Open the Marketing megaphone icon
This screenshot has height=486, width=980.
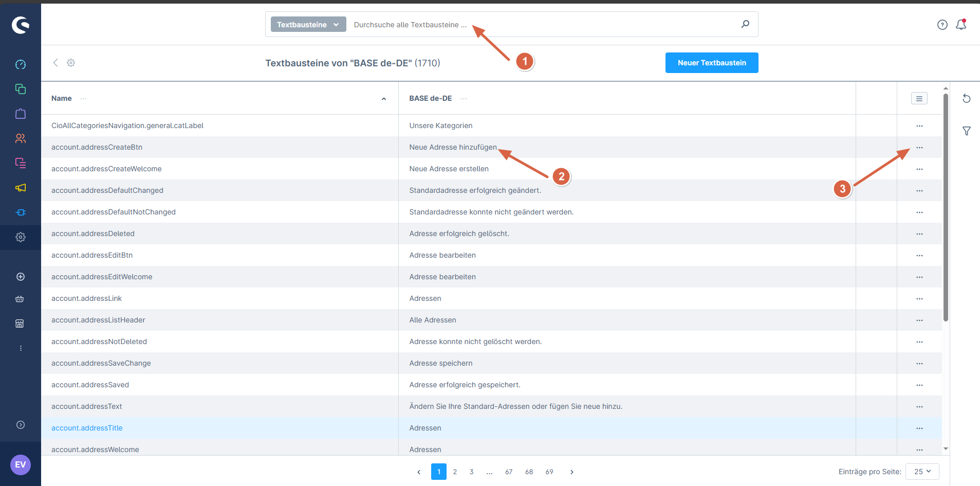21,188
